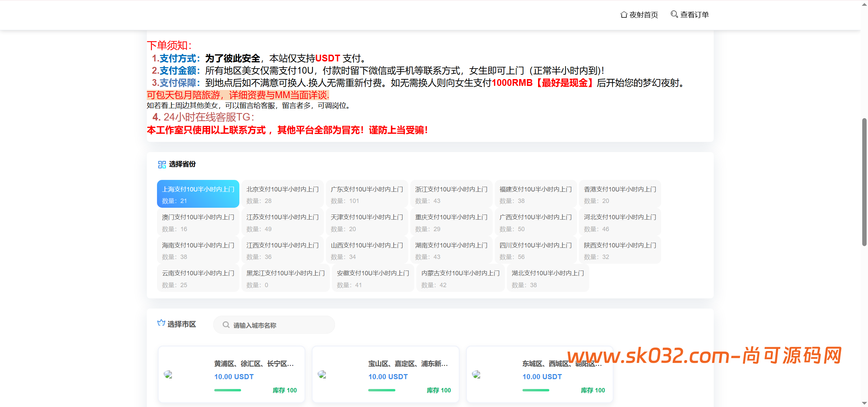This screenshot has height=407, width=868.
Task: Select the 北京支付10U半小时内上门 province card
Action: coord(282,194)
